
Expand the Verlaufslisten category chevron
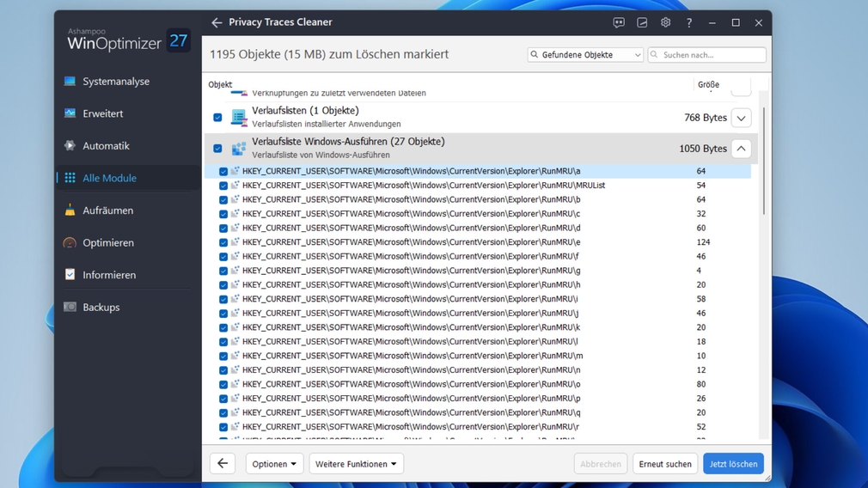tap(741, 118)
